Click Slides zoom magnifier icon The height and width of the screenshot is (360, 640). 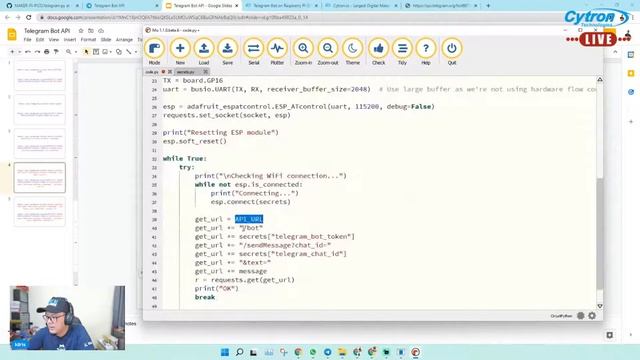69,52
